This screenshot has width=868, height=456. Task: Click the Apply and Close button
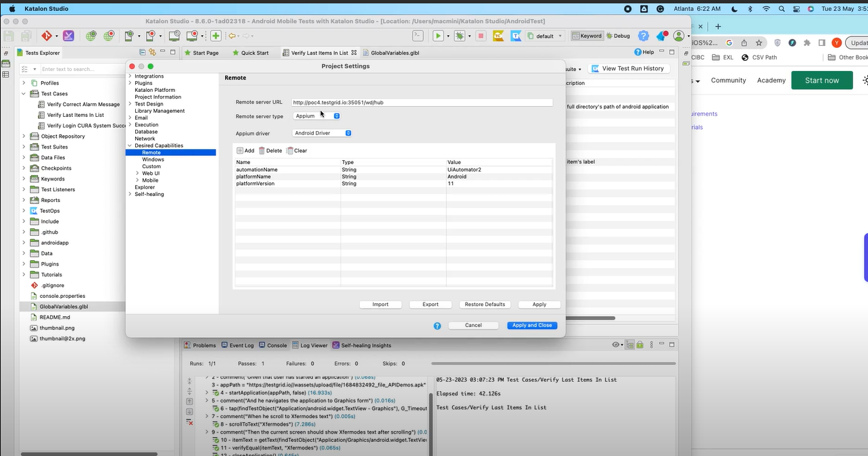click(533, 326)
